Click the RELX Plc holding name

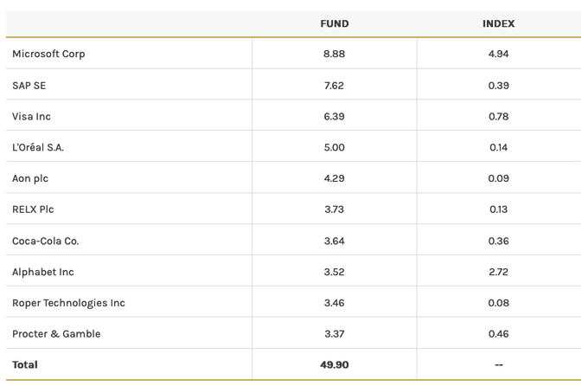(x=33, y=209)
